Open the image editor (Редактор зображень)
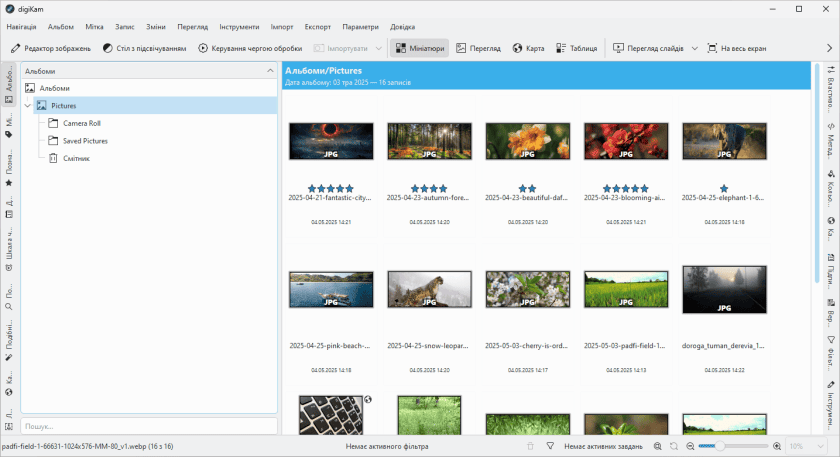840x457 pixels. pos(50,48)
